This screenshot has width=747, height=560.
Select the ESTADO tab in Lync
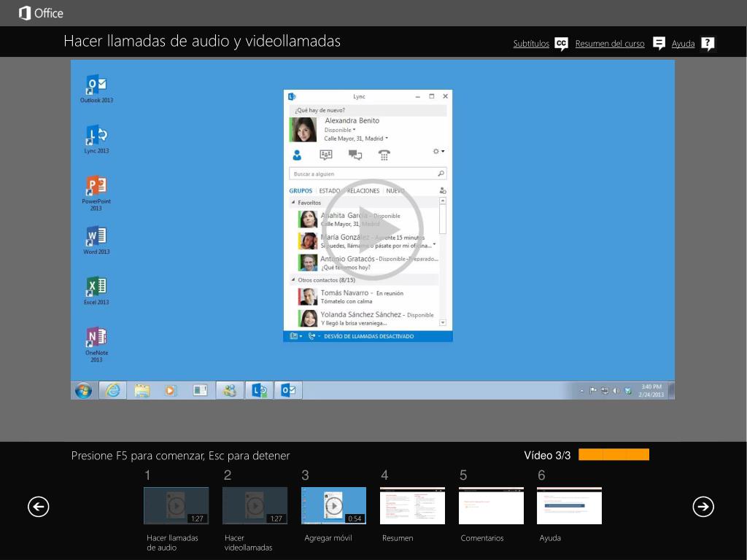330,190
